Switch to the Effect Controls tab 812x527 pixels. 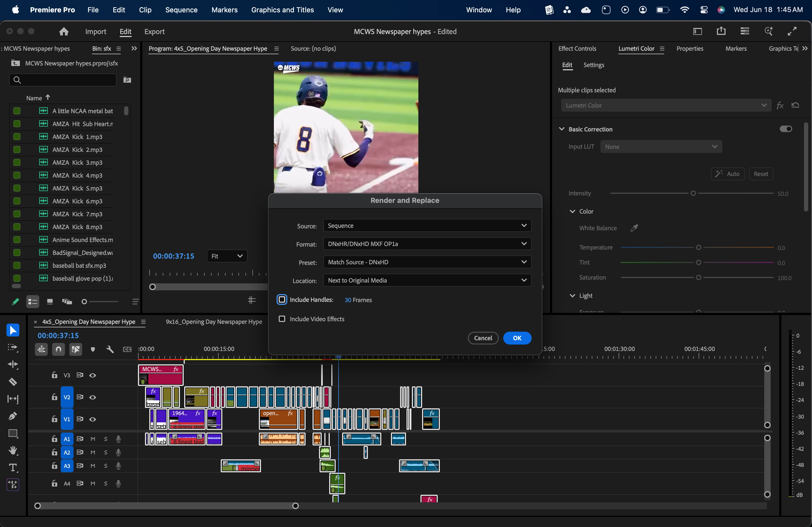(577, 49)
